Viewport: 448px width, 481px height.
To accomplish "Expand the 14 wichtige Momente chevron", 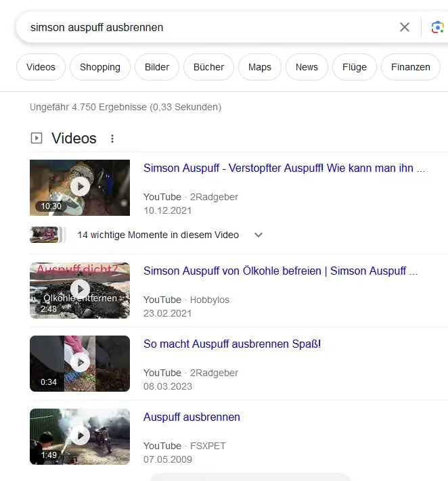I will pyautogui.click(x=259, y=235).
